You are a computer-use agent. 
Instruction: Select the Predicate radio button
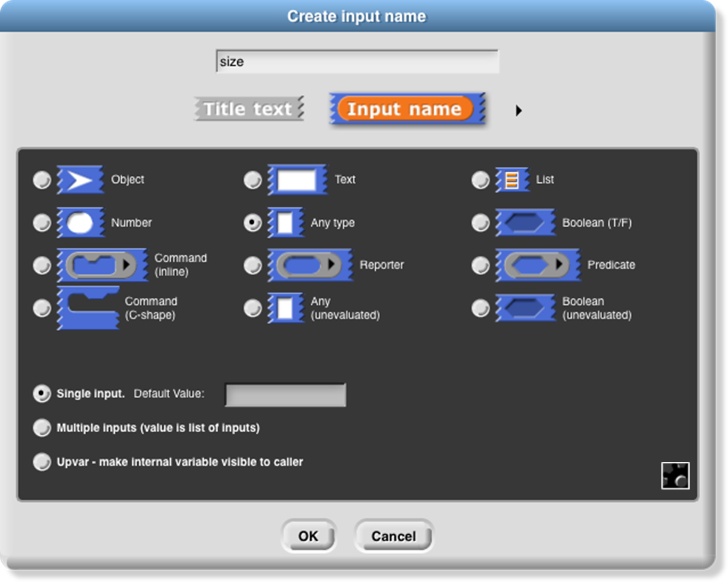[x=480, y=265]
